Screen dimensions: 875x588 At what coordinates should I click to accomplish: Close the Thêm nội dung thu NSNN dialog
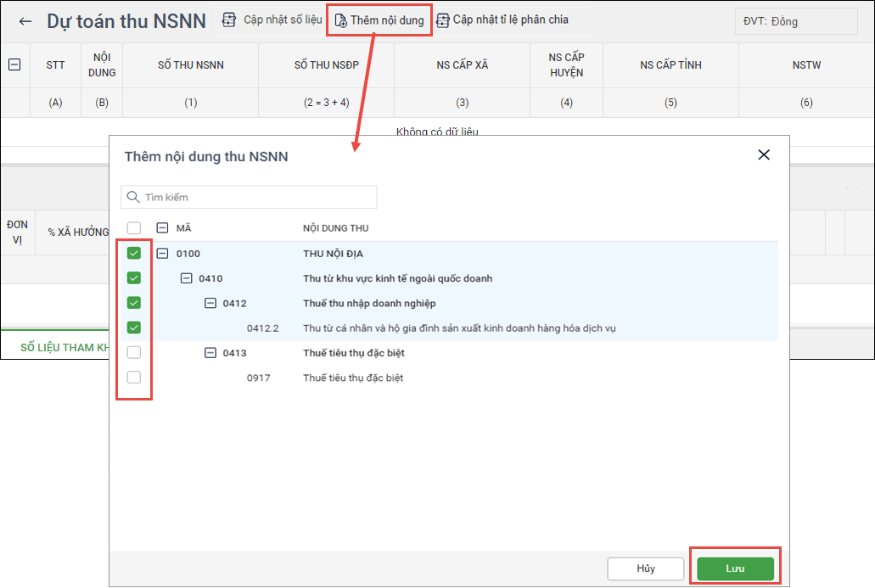pyautogui.click(x=764, y=154)
